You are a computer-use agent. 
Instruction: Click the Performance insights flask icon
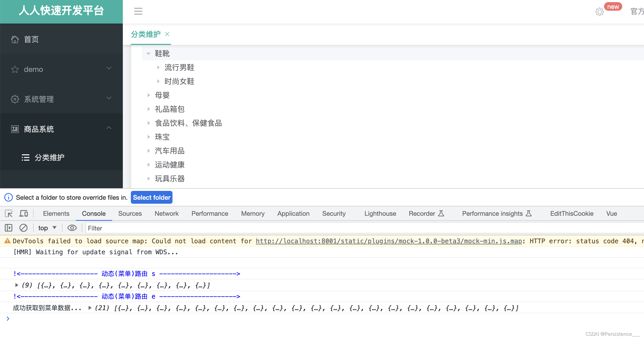[529, 213]
